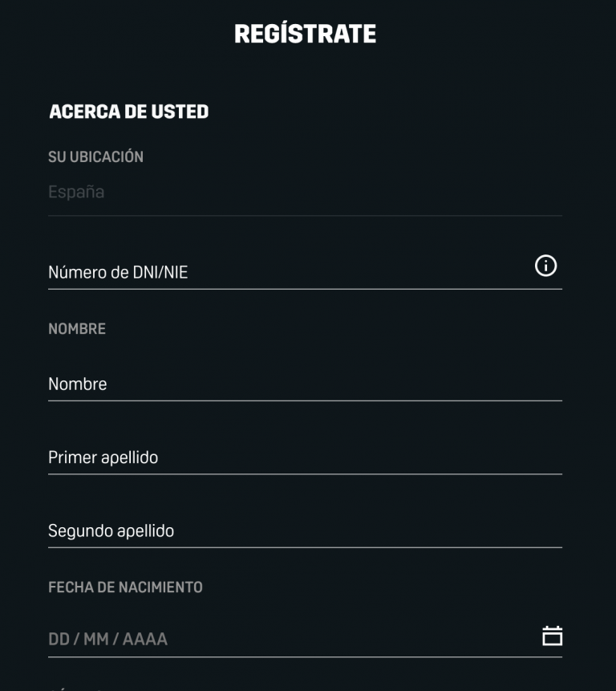The image size is (616, 691).
Task: Select the Primer apellido input
Action: [x=305, y=457]
